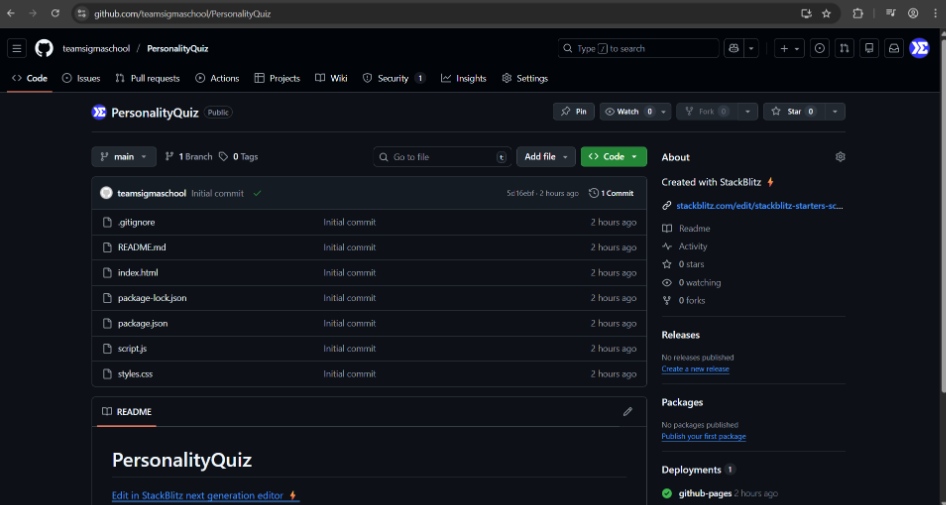
Task: Open the Insights tab
Action: coord(463,78)
